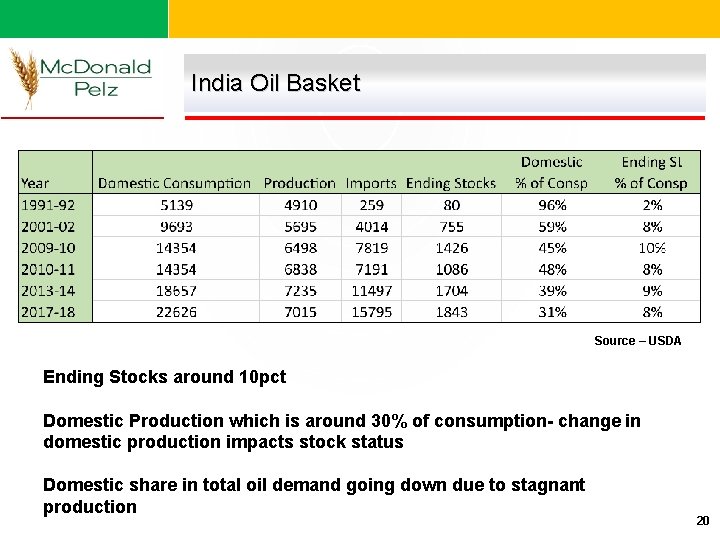
Task: Click domestic share value '96%'
Action: [x=552, y=205]
